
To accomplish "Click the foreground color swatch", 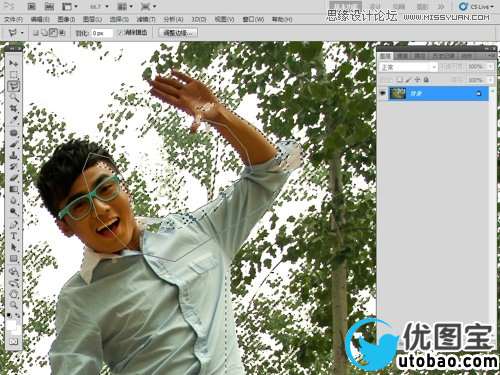I will 11,325.
